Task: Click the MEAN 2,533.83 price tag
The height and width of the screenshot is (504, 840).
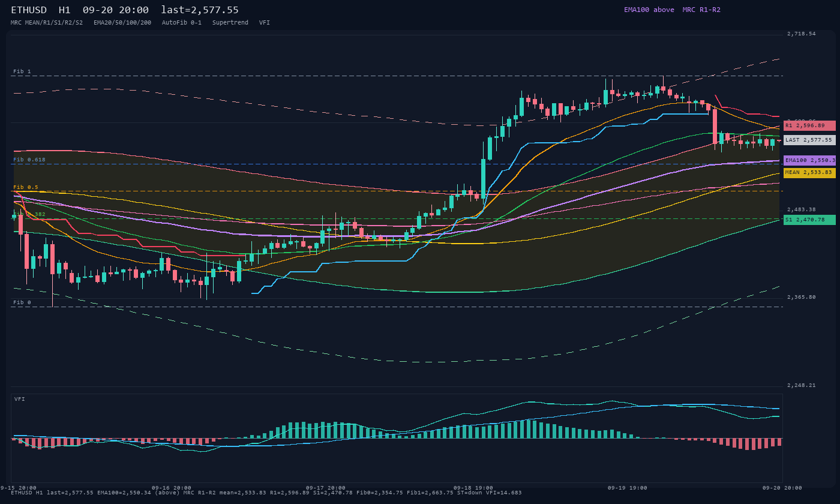Action: coord(809,173)
